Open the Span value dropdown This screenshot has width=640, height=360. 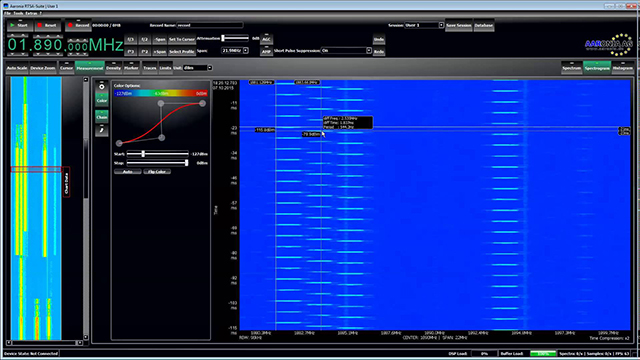tap(246, 51)
